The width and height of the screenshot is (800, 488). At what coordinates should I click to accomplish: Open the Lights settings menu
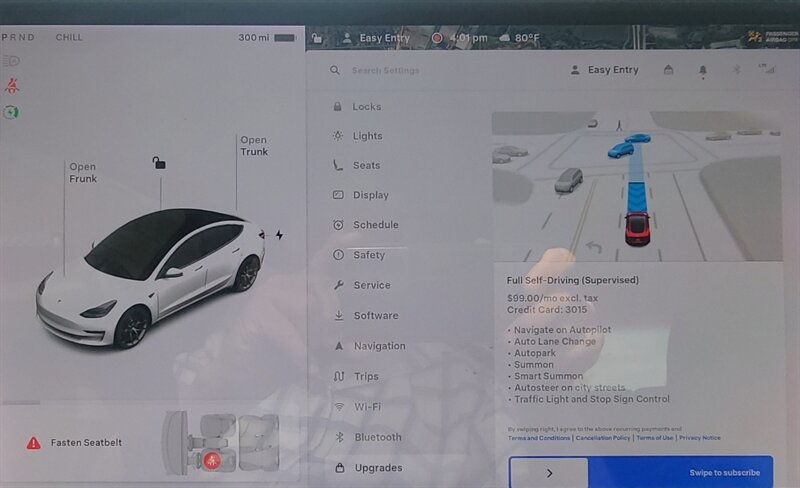[358, 136]
